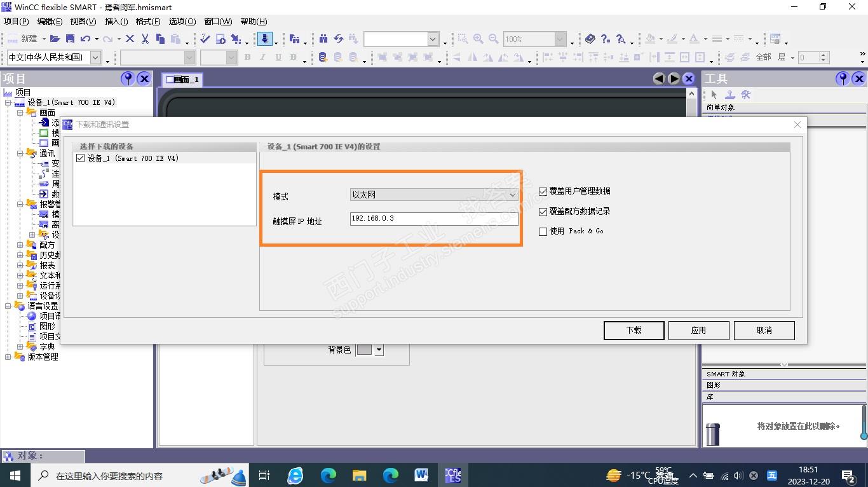The width and height of the screenshot is (868, 487).
Task: Open Windows Start menu
Action: point(15,475)
